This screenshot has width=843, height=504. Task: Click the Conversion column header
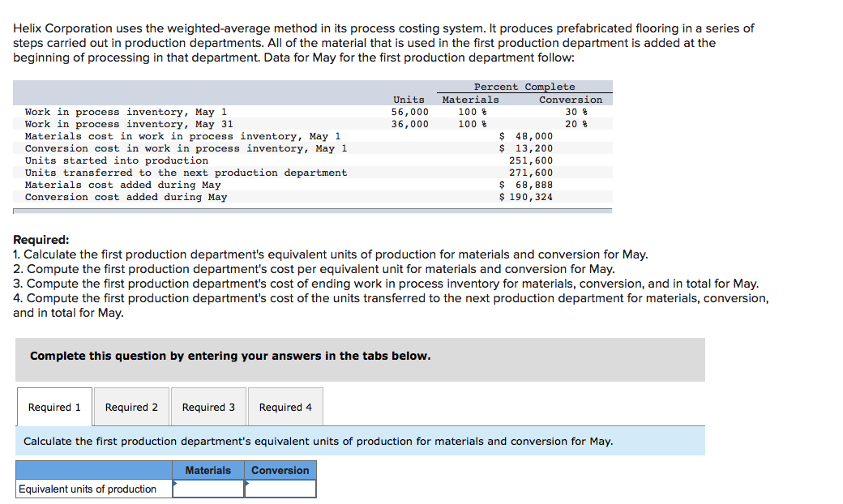click(x=280, y=470)
